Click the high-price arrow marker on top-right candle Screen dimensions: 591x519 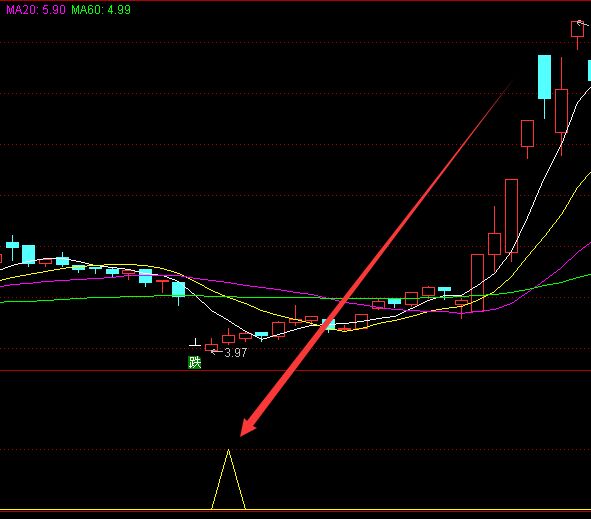[x=582, y=23]
